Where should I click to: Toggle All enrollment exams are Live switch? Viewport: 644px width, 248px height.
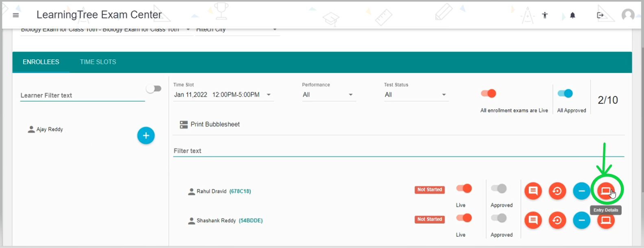(x=489, y=94)
